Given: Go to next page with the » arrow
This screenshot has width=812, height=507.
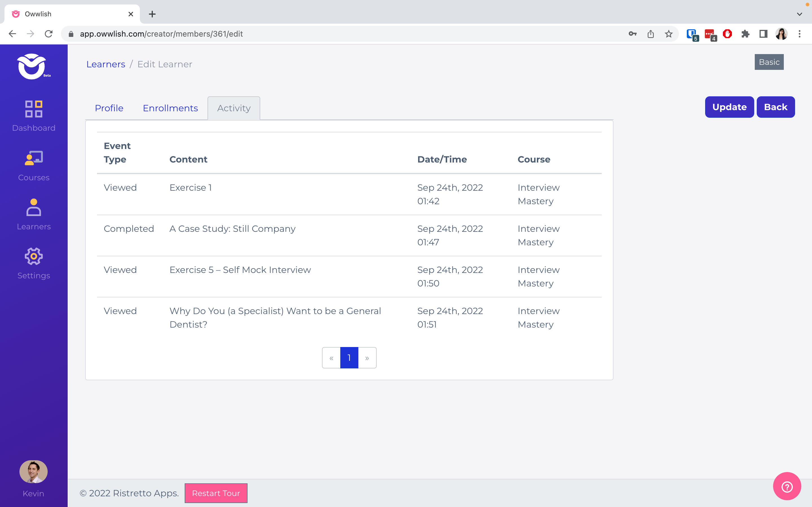Looking at the screenshot, I should 367,357.
